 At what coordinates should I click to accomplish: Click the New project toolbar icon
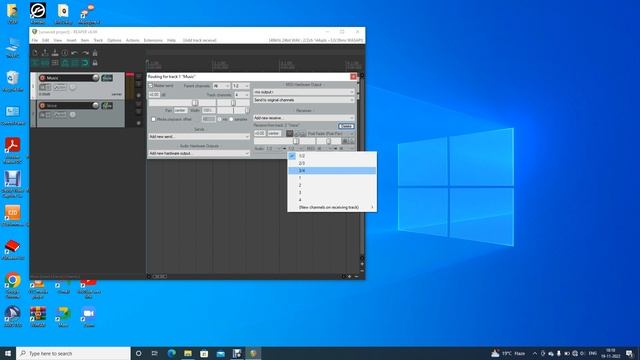[35, 53]
